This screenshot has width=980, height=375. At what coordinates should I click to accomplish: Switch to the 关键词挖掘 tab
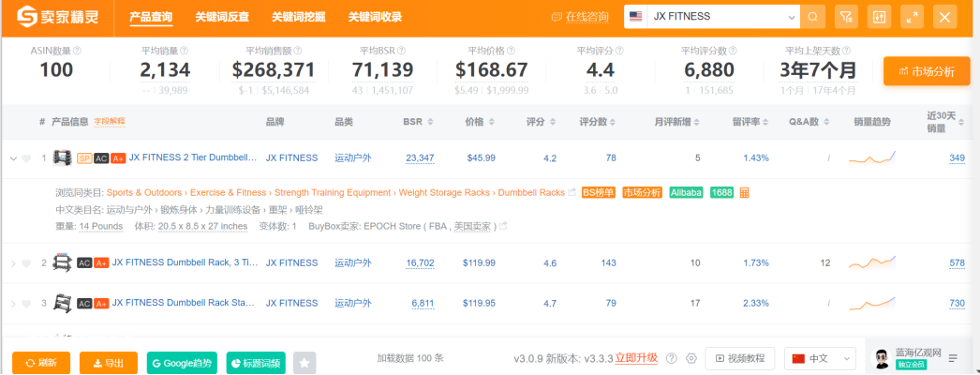298,17
